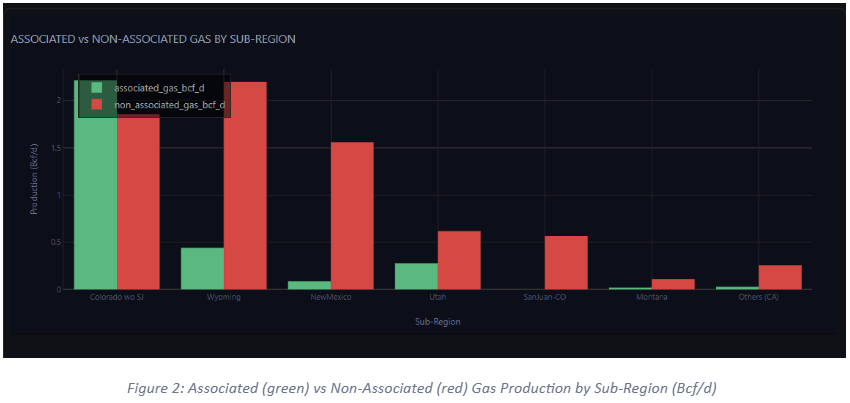This screenshot has width=850, height=403.
Task: Select the red SanJuan-CO bar
Action: (x=566, y=262)
